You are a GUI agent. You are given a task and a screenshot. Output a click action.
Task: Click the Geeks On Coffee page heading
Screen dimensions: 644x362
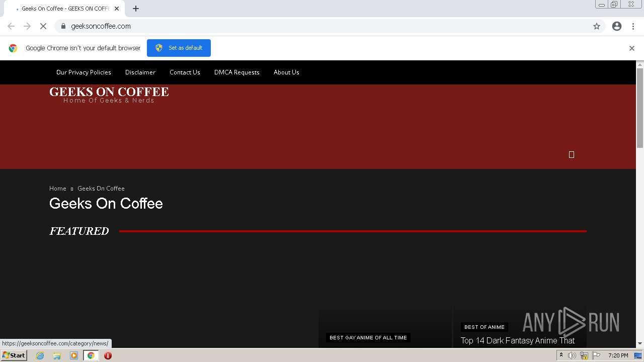tap(106, 204)
